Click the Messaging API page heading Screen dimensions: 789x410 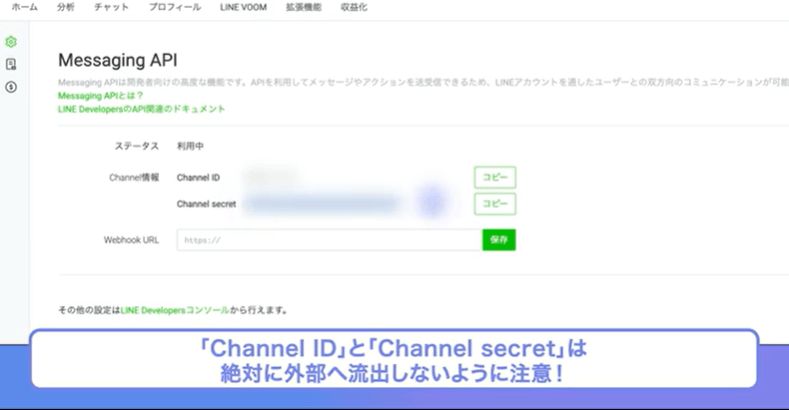point(118,60)
